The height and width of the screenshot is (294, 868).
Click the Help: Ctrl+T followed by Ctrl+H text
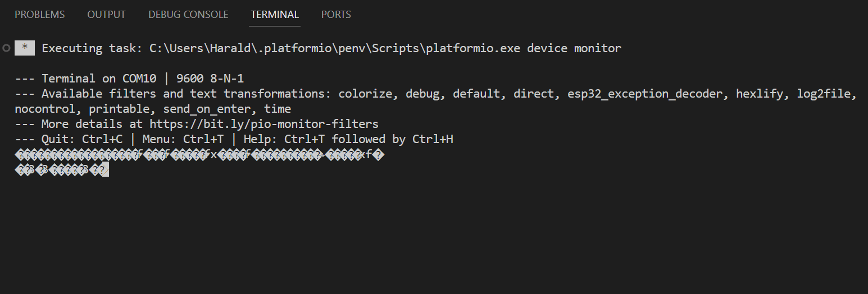(348, 139)
